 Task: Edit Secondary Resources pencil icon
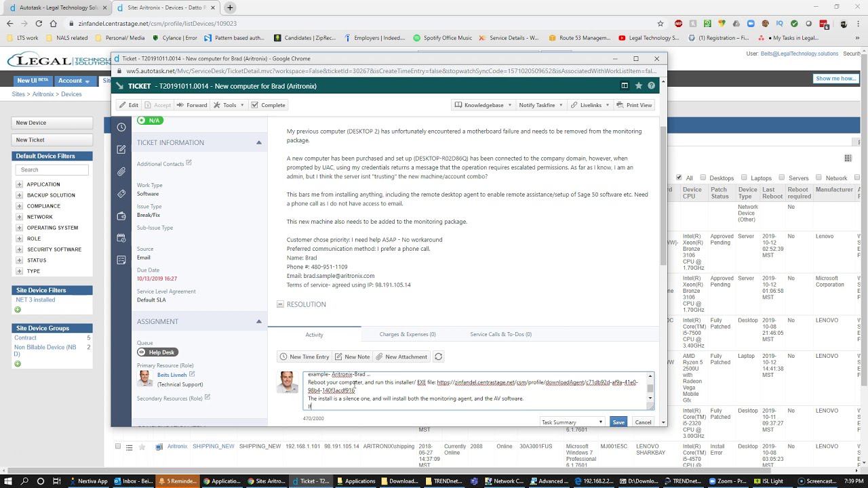(207, 398)
